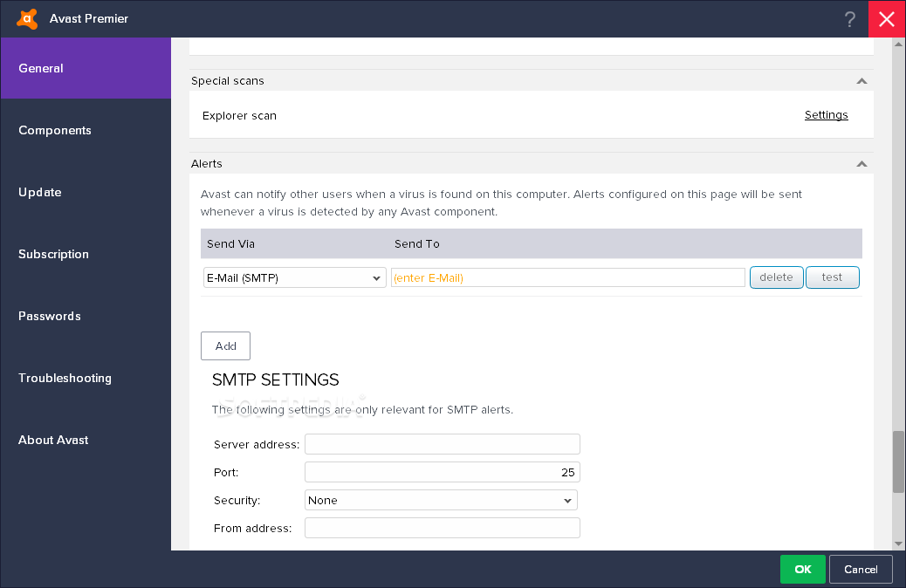Image resolution: width=906 pixels, height=588 pixels.
Task: Close the Avast settings window
Action: [x=887, y=19]
